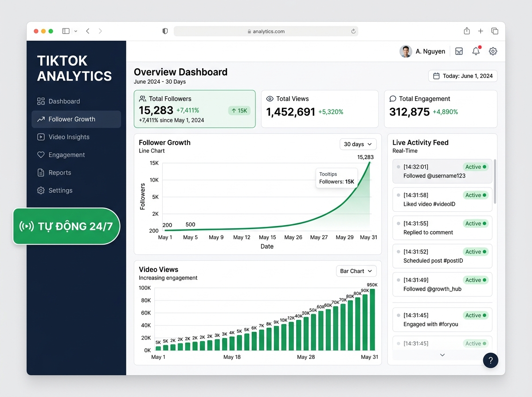Click the gear icon beside sidebar Settings
The height and width of the screenshot is (397, 532).
[x=41, y=190]
